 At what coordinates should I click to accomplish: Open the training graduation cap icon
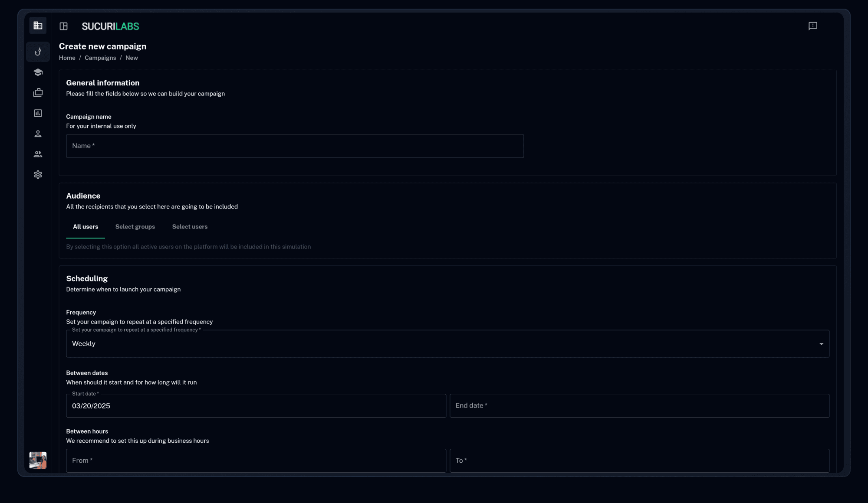[38, 72]
